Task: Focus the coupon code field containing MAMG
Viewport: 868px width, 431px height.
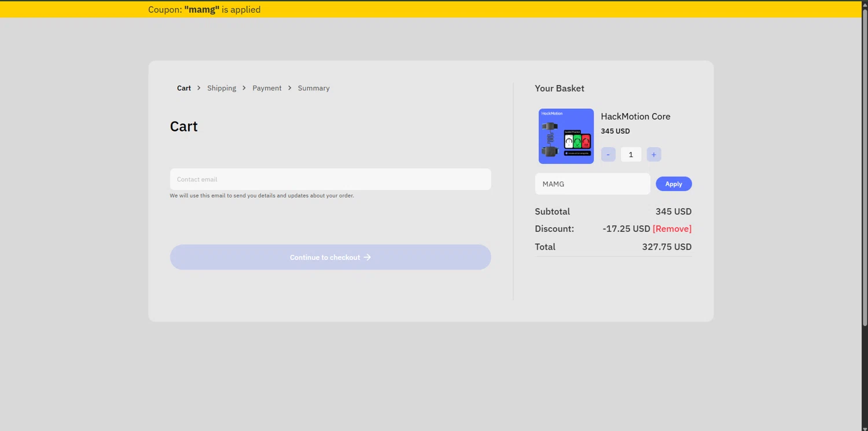Action: click(x=593, y=184)
